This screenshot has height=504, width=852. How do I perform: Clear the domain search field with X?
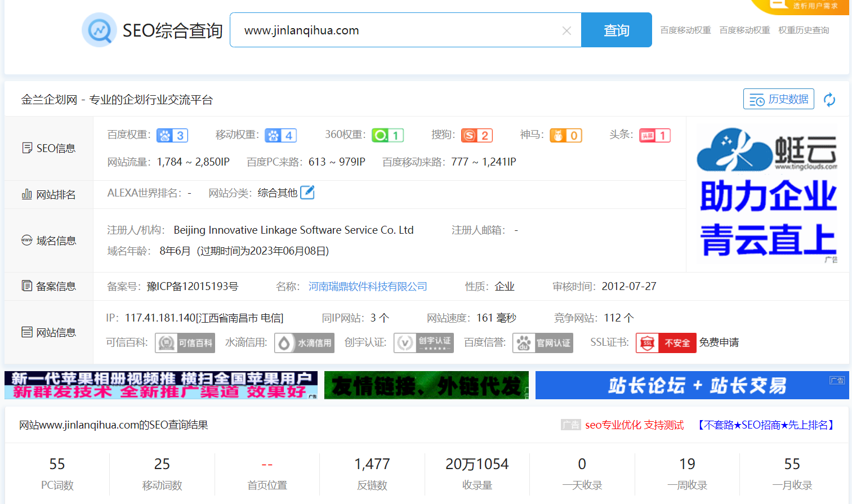[566, 30]
